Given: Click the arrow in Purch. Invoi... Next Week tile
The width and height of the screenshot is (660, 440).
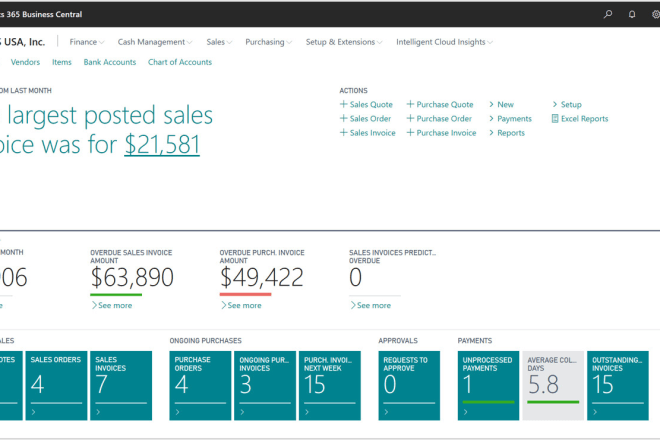Looking at the screenshot, I should click(307, 412).
